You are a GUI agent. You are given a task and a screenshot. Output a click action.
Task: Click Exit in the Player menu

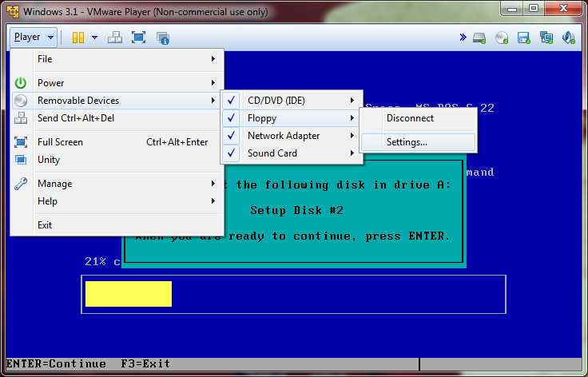[45, 225]
